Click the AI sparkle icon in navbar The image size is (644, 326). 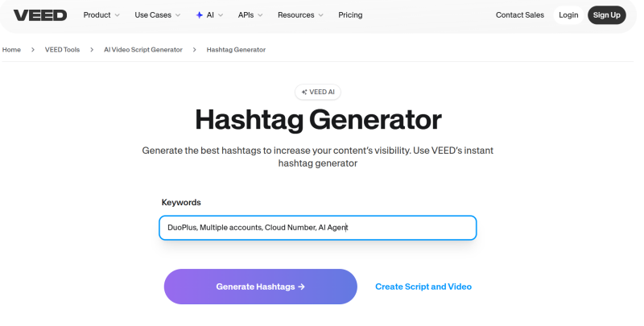(199, 15)
